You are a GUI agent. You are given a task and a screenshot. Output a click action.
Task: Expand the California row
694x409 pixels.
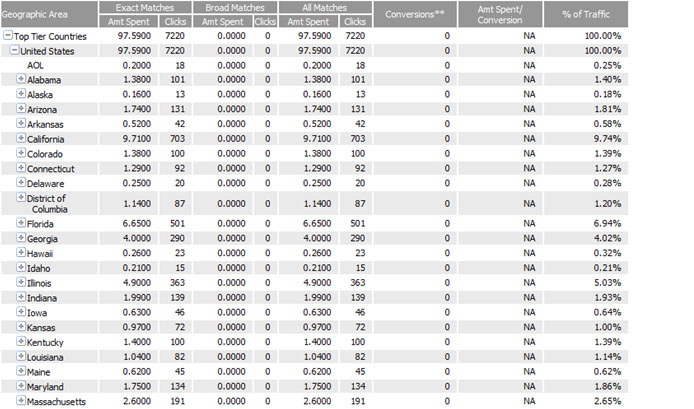[21, 138]
